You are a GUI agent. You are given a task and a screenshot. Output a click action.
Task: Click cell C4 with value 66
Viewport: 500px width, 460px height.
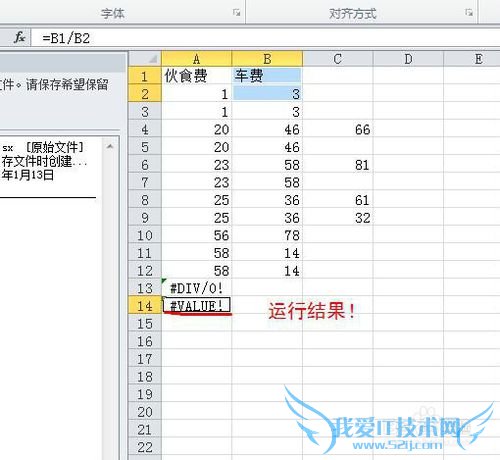click(x=338, y=129)
